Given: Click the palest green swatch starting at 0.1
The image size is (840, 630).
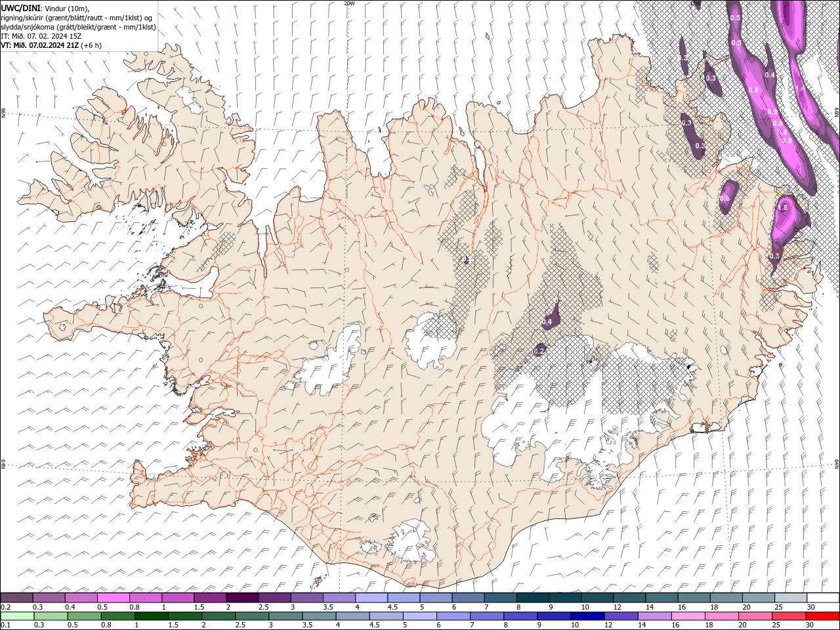Looking at the screenshot, I should pos(16,616).
